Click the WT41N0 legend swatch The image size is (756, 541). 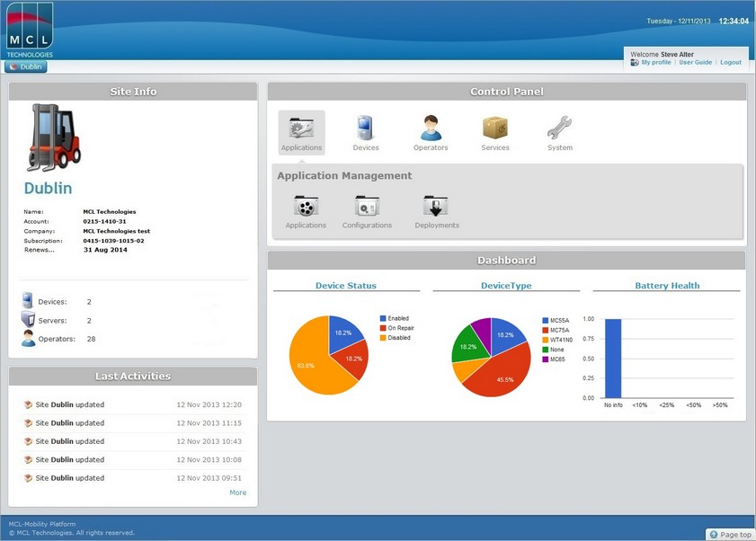click(x=546, y=340)
